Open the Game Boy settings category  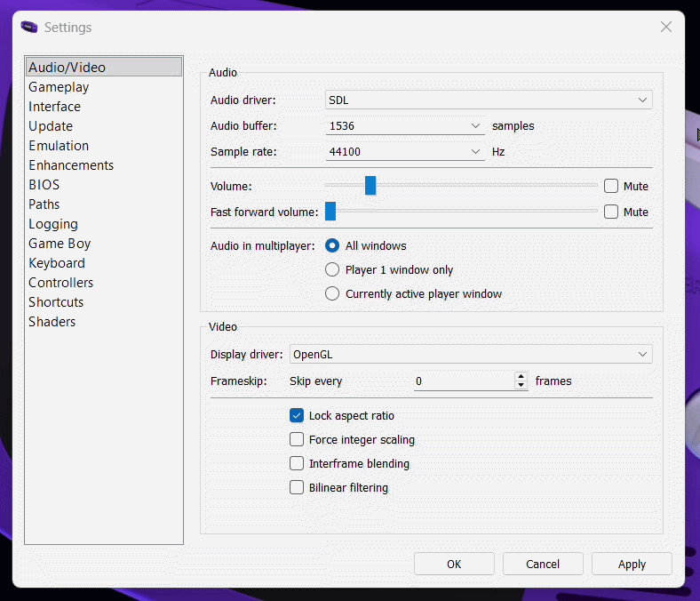(x=104, y=244)
